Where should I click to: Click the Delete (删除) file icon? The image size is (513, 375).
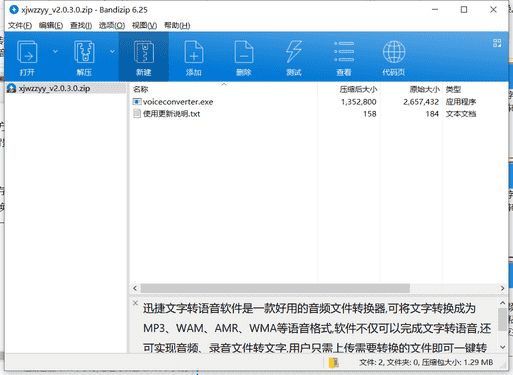tap(244, 52)
